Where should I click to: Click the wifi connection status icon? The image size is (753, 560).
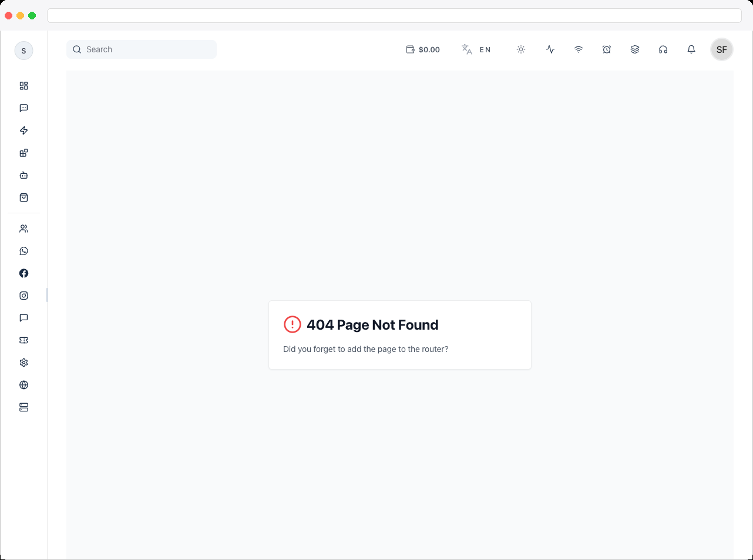(x=579, y=49)
